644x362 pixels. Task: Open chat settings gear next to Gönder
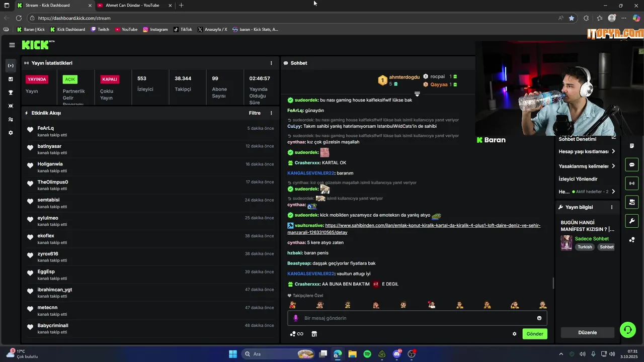click(x=514, y=334)
